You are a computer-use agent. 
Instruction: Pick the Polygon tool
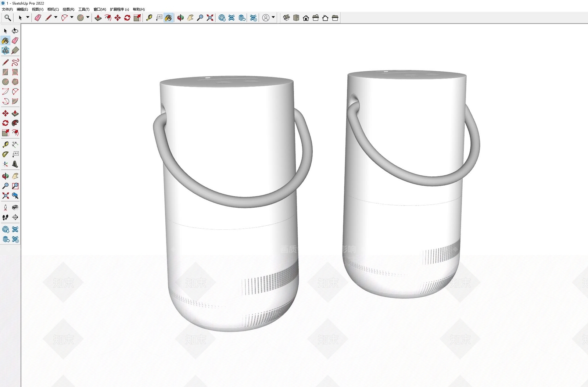point(15,82)
